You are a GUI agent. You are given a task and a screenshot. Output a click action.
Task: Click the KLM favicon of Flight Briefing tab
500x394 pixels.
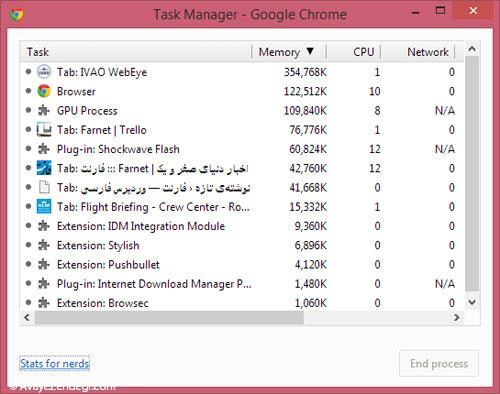point(44,207)
